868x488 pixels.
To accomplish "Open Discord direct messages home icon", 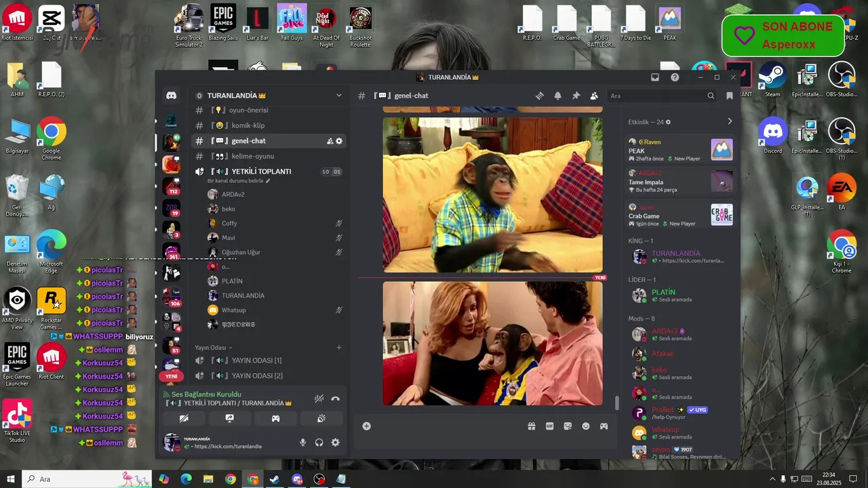I will (x=172, y=96).
